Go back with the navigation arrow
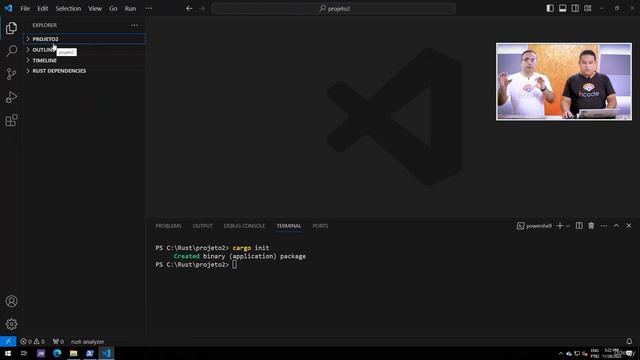The height and width of the screenshot is (360, 640). [189, 8]
